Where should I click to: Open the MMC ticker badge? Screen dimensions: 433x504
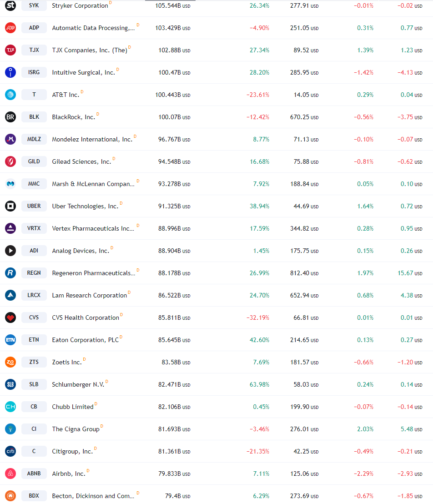click(34, 184)
